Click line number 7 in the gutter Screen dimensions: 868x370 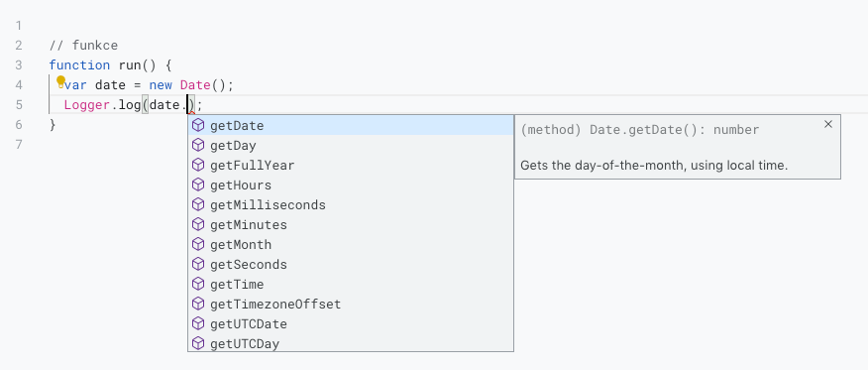click(x=19, y=145)
